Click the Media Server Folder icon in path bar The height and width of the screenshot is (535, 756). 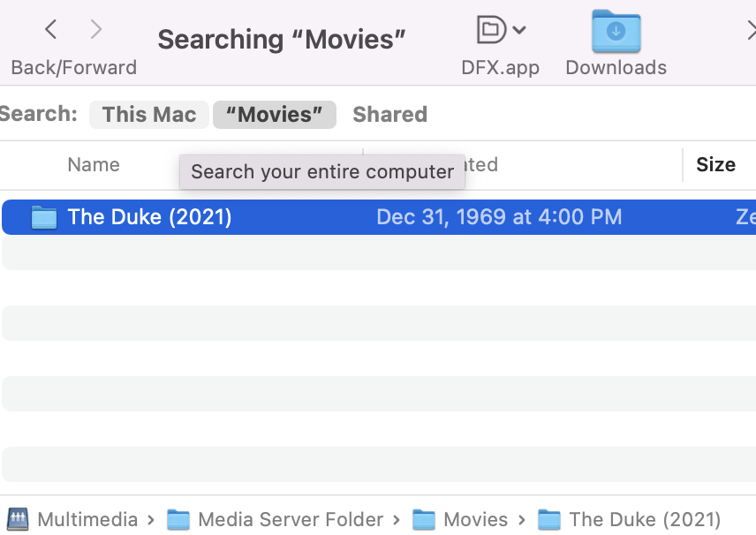click(x=178, y=520)
